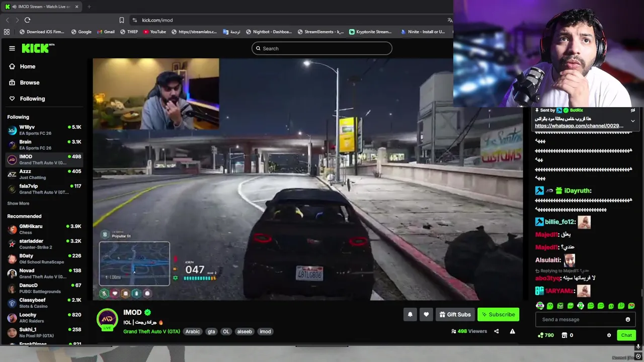
Task: Click the Gift Subs button
Action: [x=455, y=315]
